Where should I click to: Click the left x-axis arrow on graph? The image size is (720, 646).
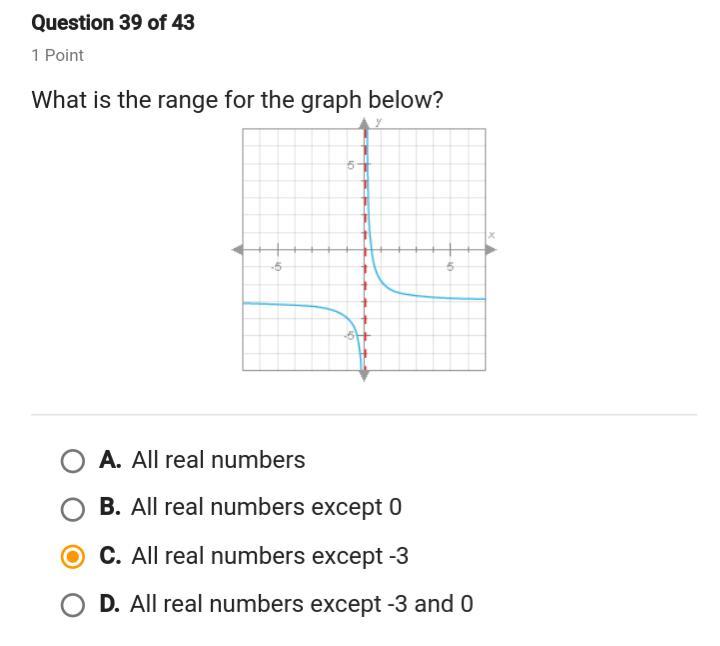[x=237, y=250]
